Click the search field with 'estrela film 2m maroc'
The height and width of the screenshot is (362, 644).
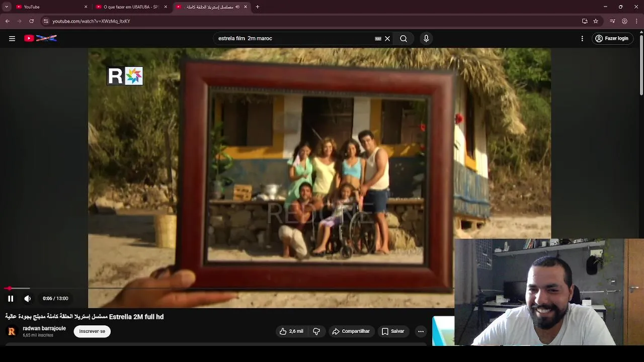click(294, 39)
